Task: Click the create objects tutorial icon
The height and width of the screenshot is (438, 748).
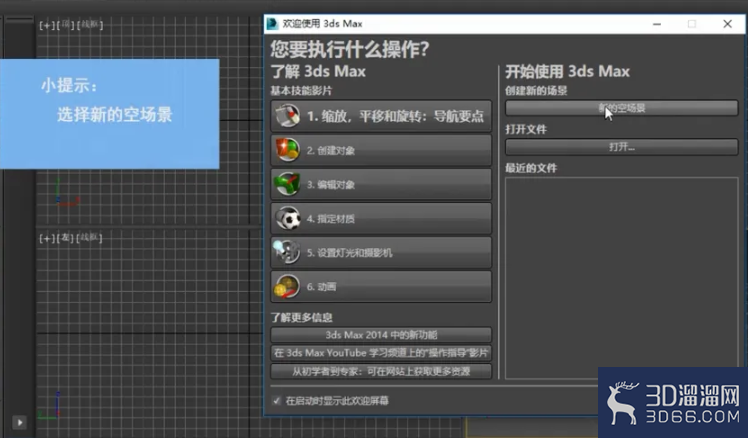Action: 287,150
